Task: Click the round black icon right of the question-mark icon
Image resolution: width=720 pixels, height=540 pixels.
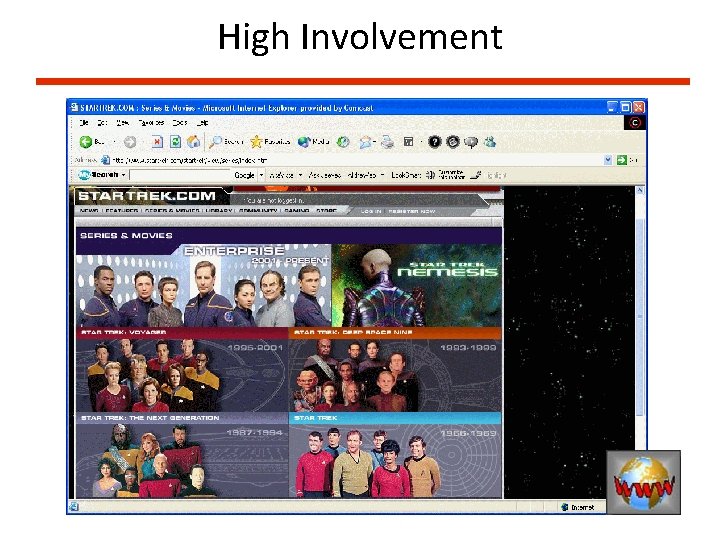Action: 453,142
